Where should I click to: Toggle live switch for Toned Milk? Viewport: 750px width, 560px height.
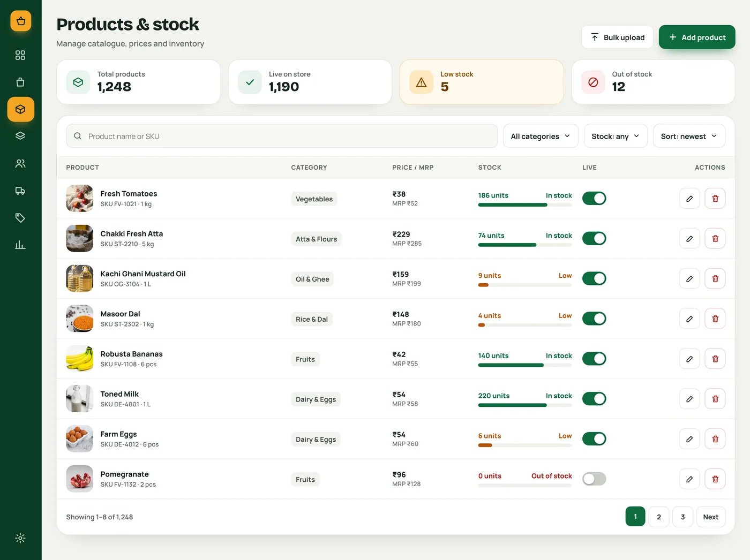click(594, 399)
